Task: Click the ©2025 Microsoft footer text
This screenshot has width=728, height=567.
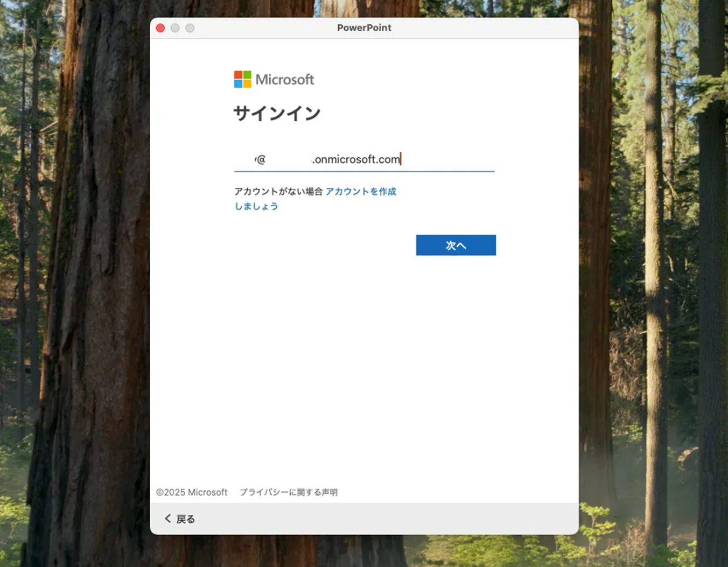Action: pos(192,492)
